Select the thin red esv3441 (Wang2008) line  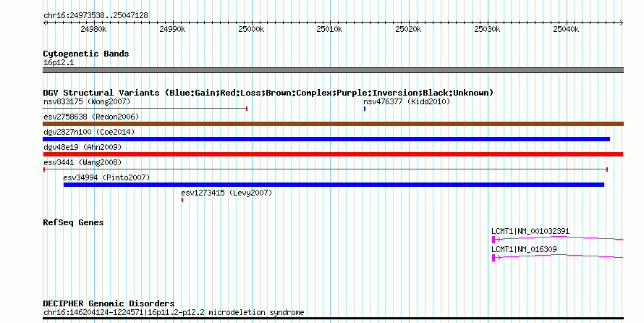tap(326, 169)
